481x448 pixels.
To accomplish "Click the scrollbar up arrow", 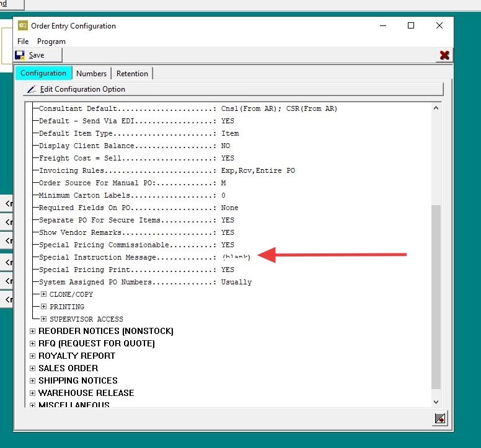I will (x=436, y=108).
